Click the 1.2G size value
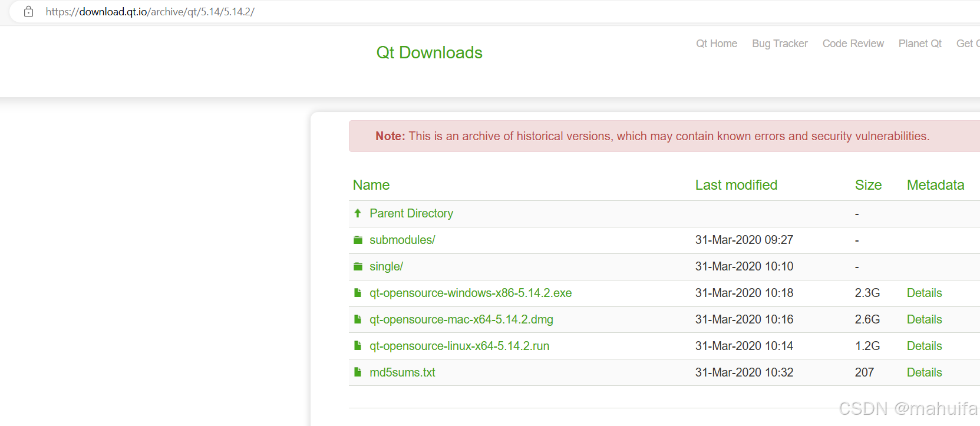Screen dimensions: 980x426 tap(867, 346)
